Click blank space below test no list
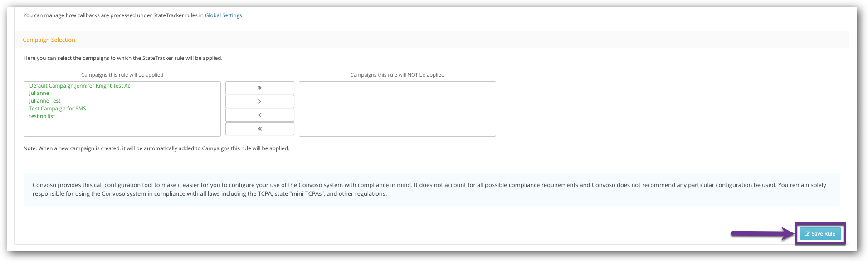The image size is (868, 262). point(122,128)
